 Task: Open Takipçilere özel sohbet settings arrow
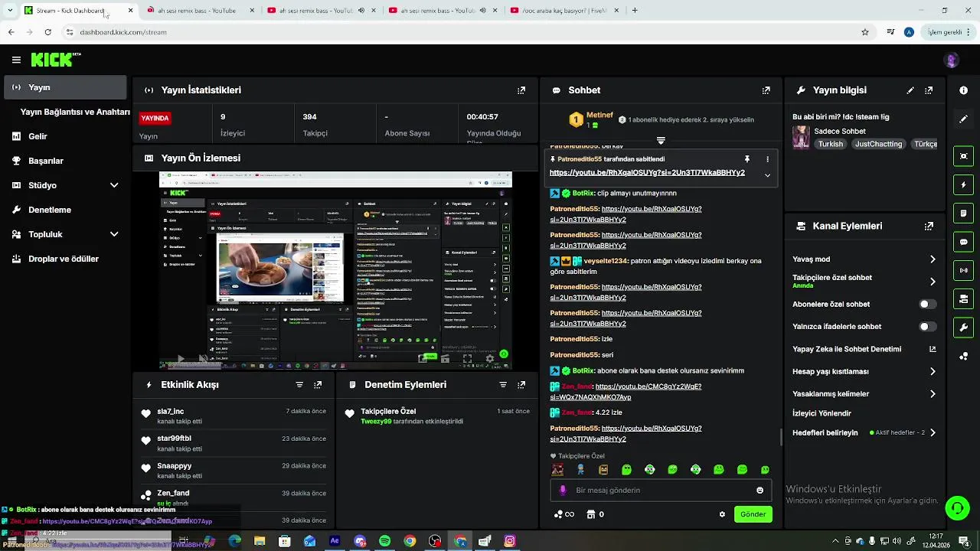(933, 282)
